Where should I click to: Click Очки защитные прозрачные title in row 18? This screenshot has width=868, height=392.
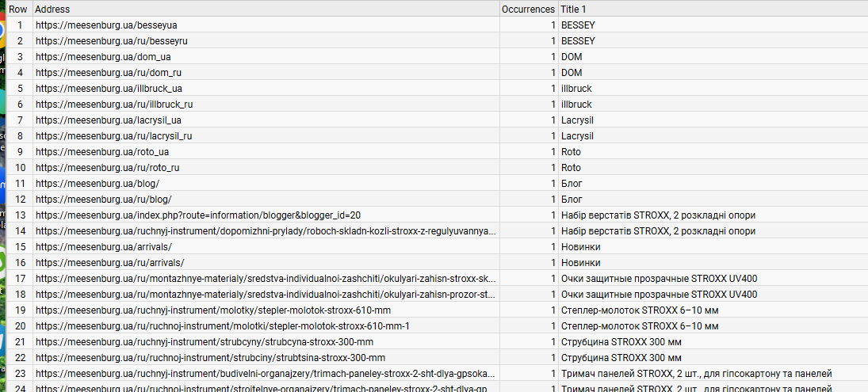click(659, 294)
